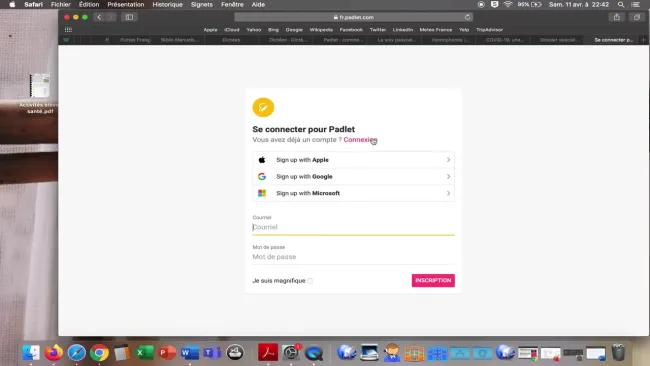The height and width of the screenshot is (366, 650).
Task: Click the Connexion link
Action: (360, 140)
